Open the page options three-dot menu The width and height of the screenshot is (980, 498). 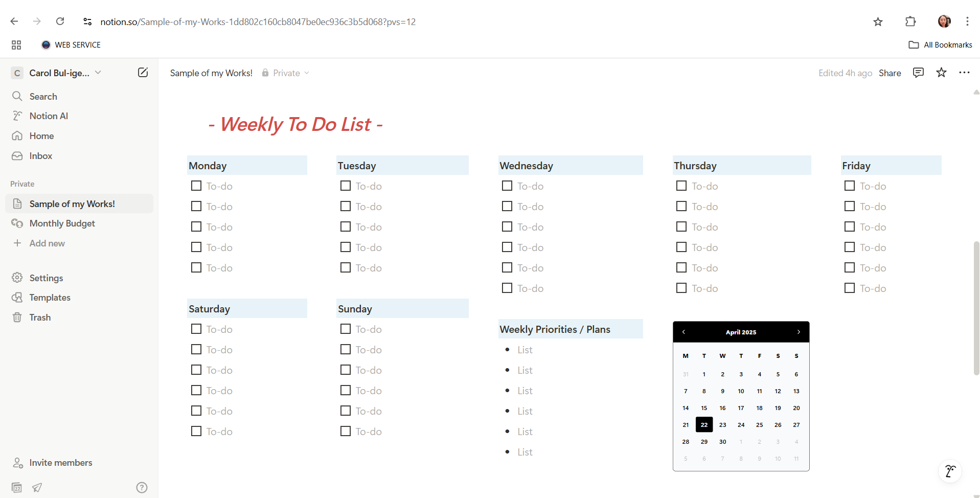[964, 73]
